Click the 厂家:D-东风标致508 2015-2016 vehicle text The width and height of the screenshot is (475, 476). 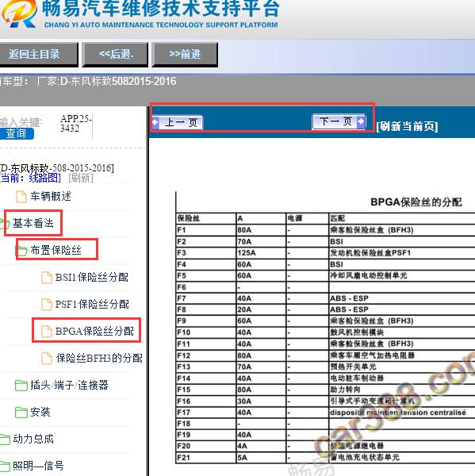pos(106,82)
